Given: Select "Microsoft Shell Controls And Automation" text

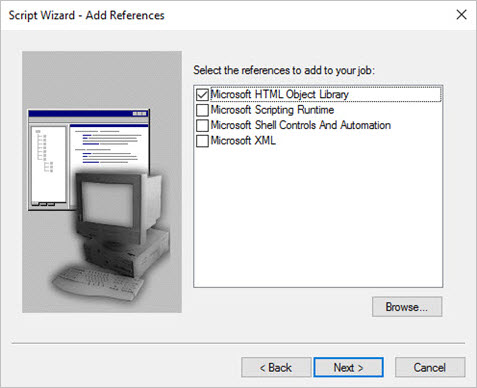Looking at the screenshot, I should coord(301,125).
